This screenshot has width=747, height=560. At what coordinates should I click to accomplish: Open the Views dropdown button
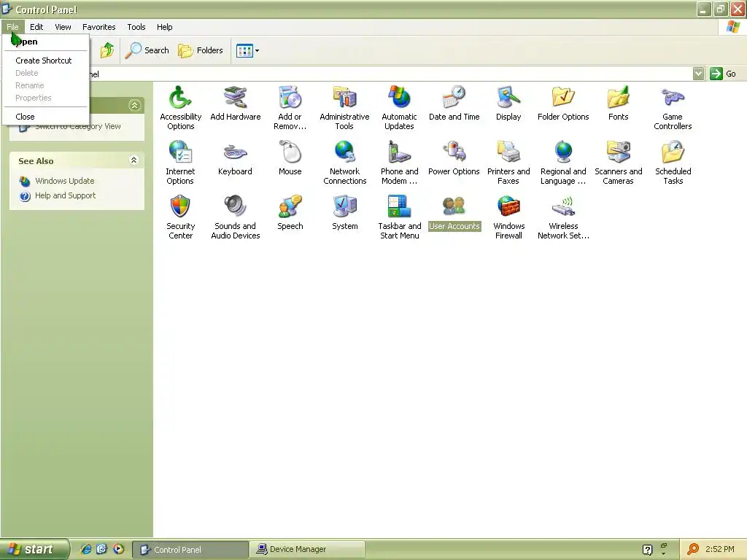(248, 50)
